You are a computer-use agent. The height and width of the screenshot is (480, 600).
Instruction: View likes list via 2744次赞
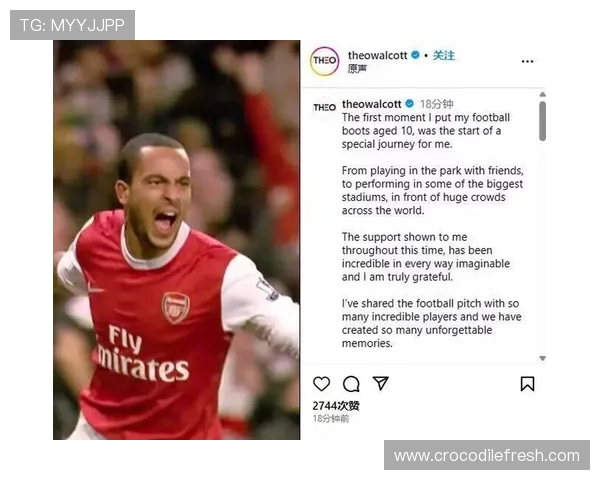click(336, 406)
